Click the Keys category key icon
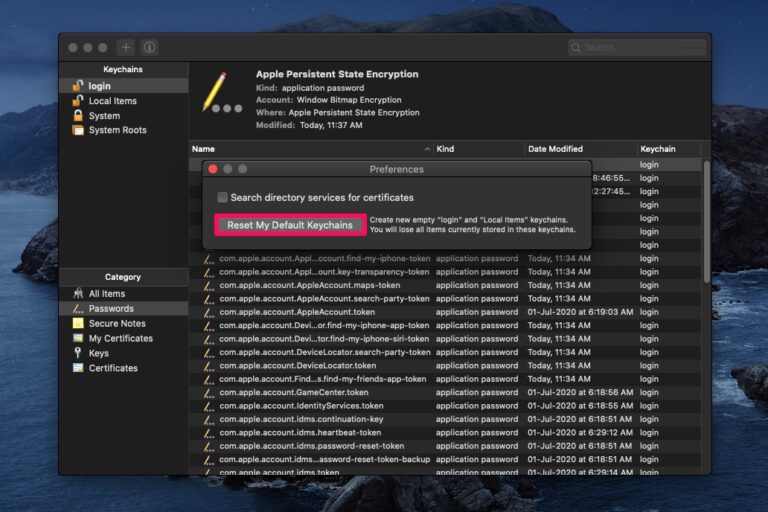 click(78, 353)
